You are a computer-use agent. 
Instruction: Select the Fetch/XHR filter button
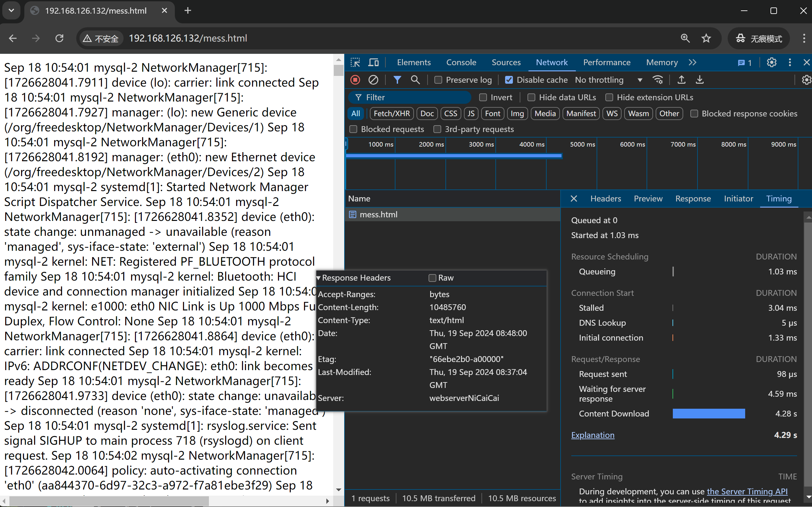point(391,114)
